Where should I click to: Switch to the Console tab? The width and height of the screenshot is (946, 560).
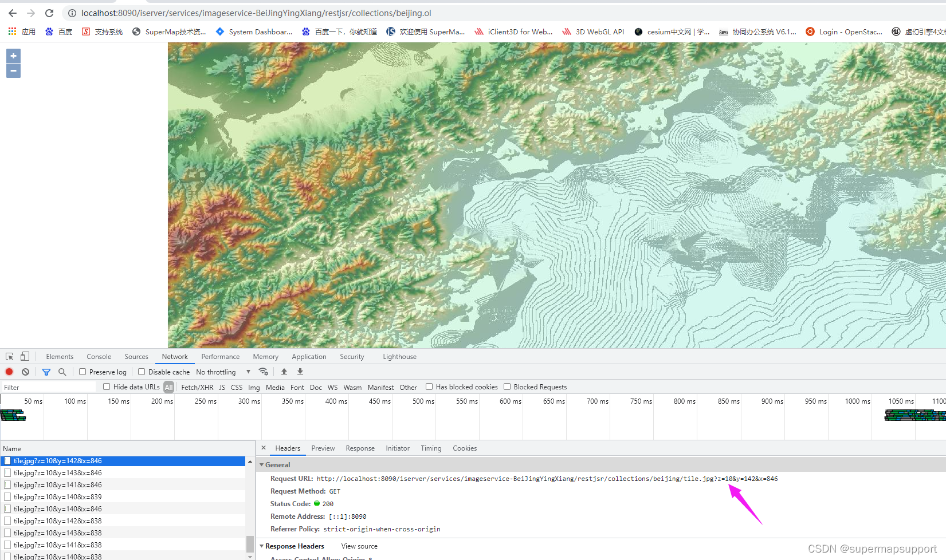(x=99, y=356)
